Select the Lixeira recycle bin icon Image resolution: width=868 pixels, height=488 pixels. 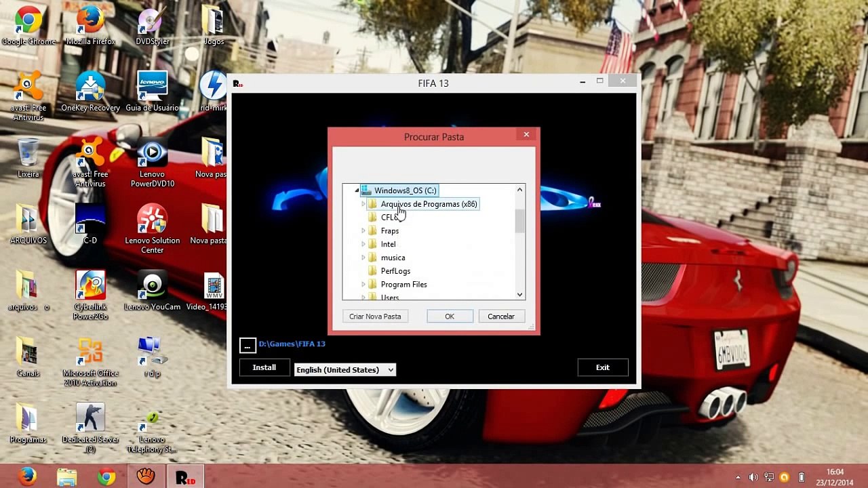click(x=28, y=158)
